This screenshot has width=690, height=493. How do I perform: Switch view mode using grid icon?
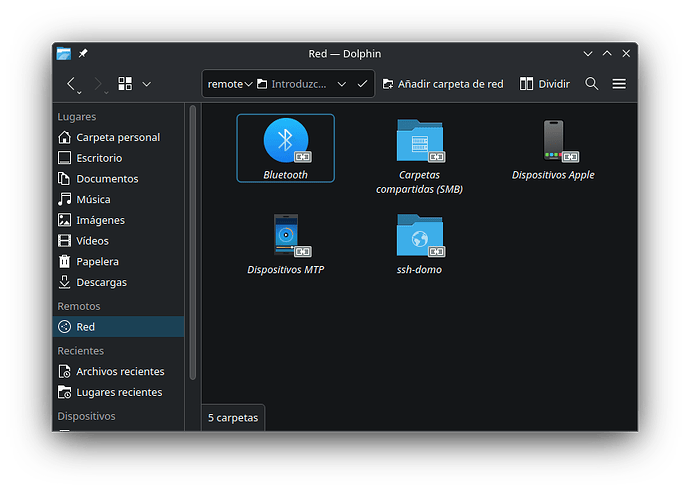pyautogui.click(x=125, y=84)
